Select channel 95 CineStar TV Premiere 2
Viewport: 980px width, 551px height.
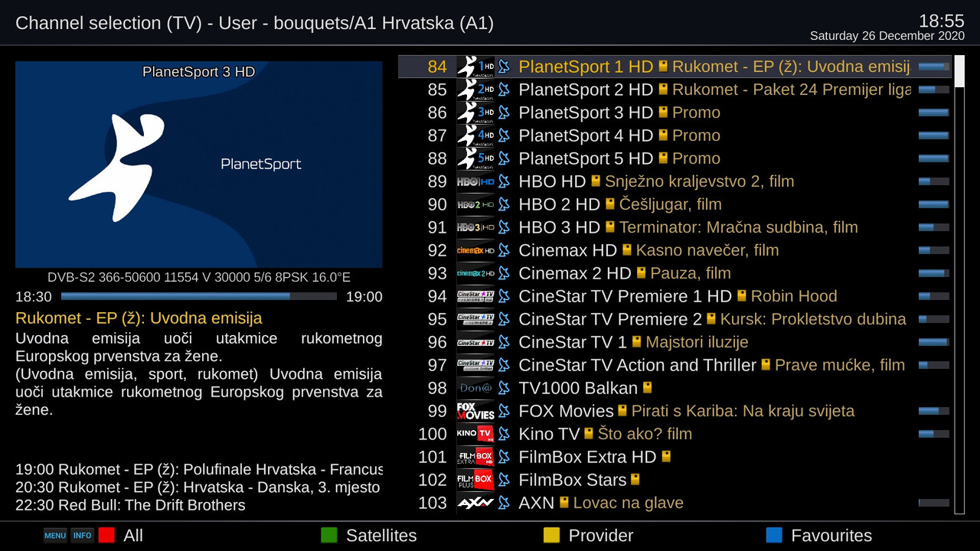pyautogui.click(x=675, y=319)
